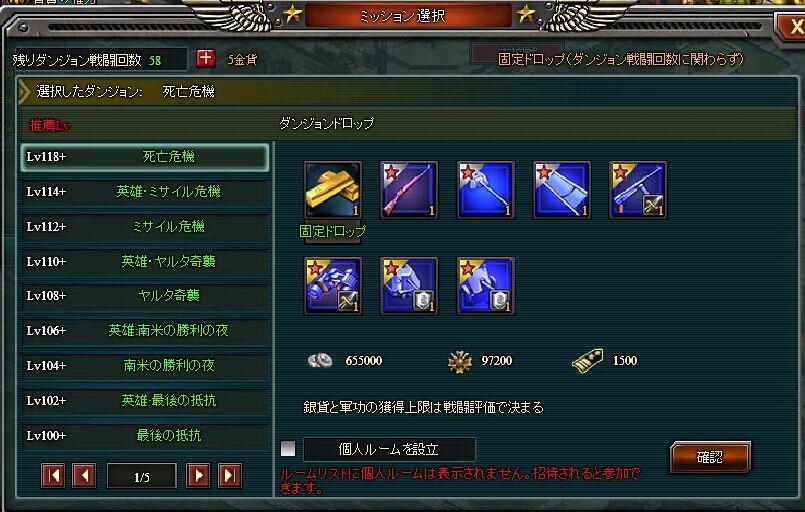Click the 確認 confirm button

click(x=711, y=457)
